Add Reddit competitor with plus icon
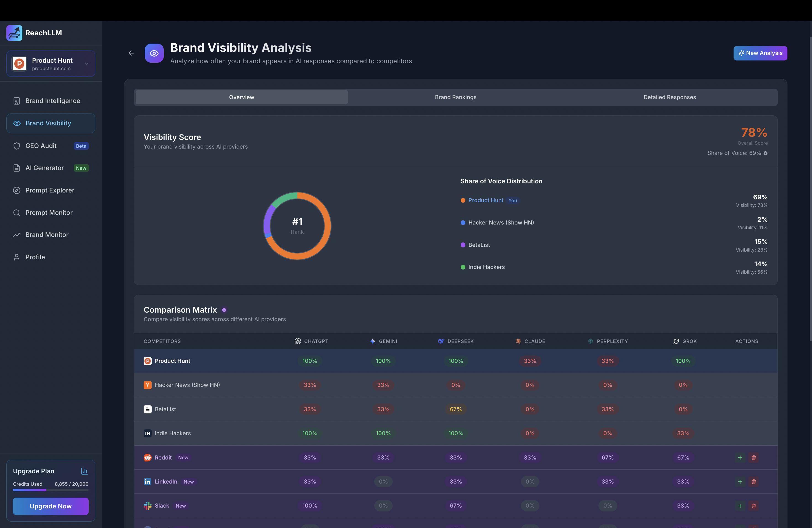This screenshot has height=528, width=812. (x=740, y=458)
